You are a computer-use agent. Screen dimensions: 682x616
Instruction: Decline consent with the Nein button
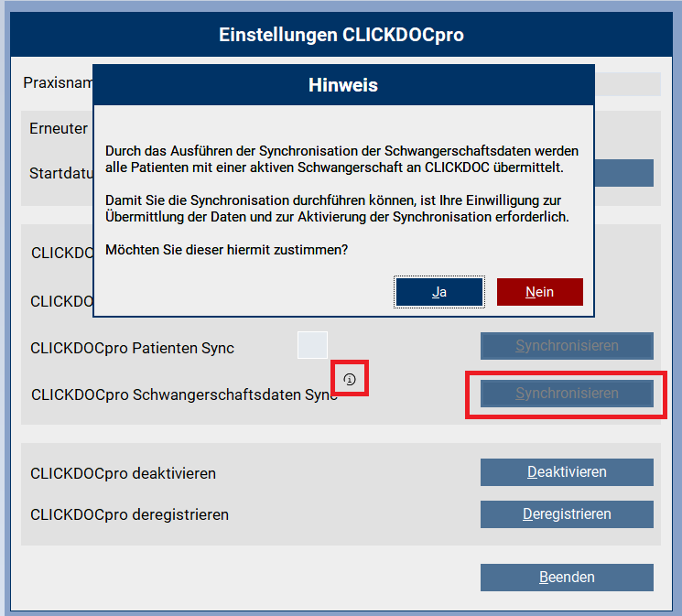point(539,292)
